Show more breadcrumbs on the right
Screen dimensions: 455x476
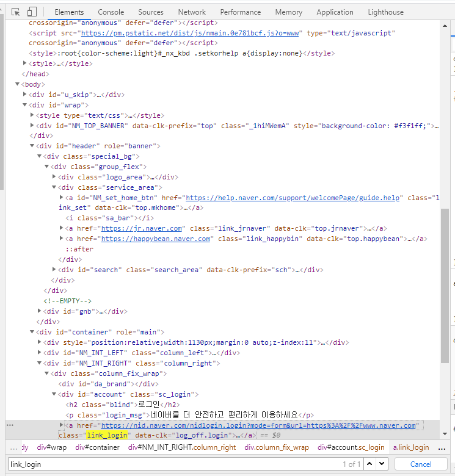click(442, 448)
